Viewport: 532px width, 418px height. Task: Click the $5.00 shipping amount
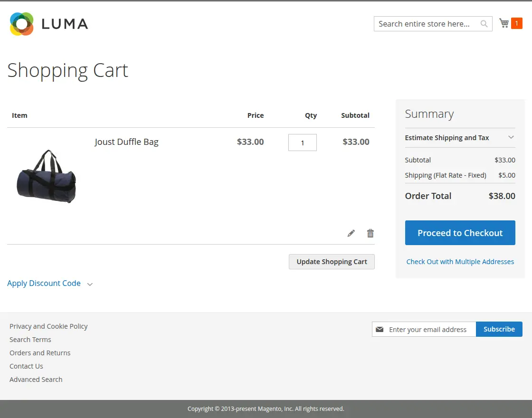(x=507, y=175)
